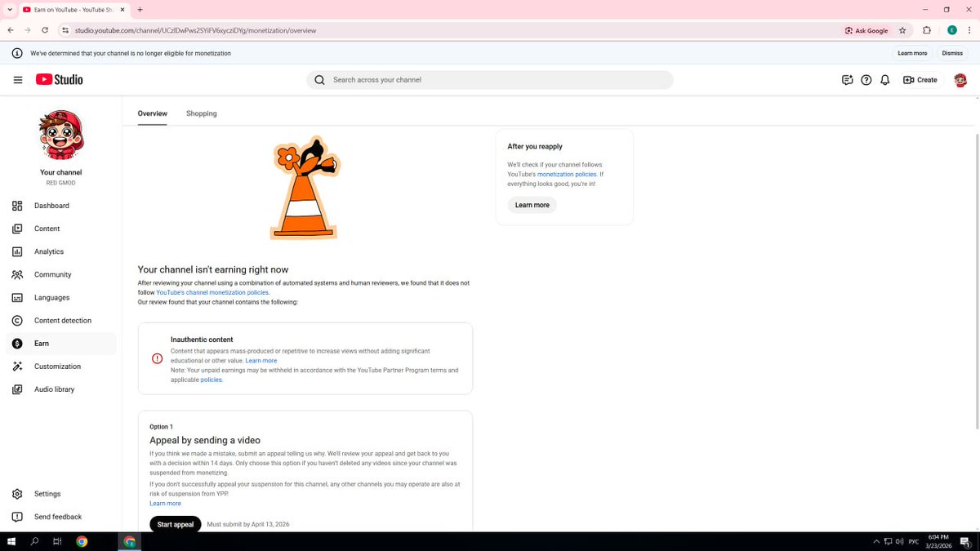Click Start appeal button
980x551 pixels.
pyautogui.click(x=176, y=524)
